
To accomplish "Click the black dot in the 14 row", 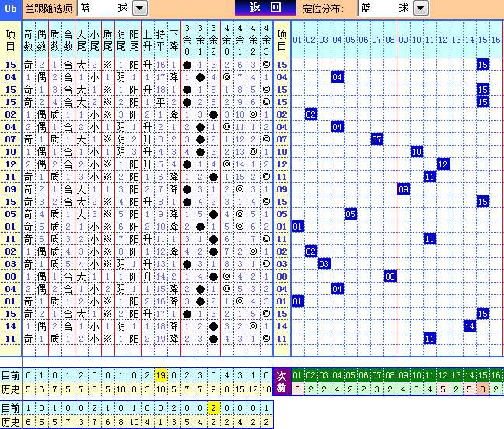I will click(x=213, y=326).
